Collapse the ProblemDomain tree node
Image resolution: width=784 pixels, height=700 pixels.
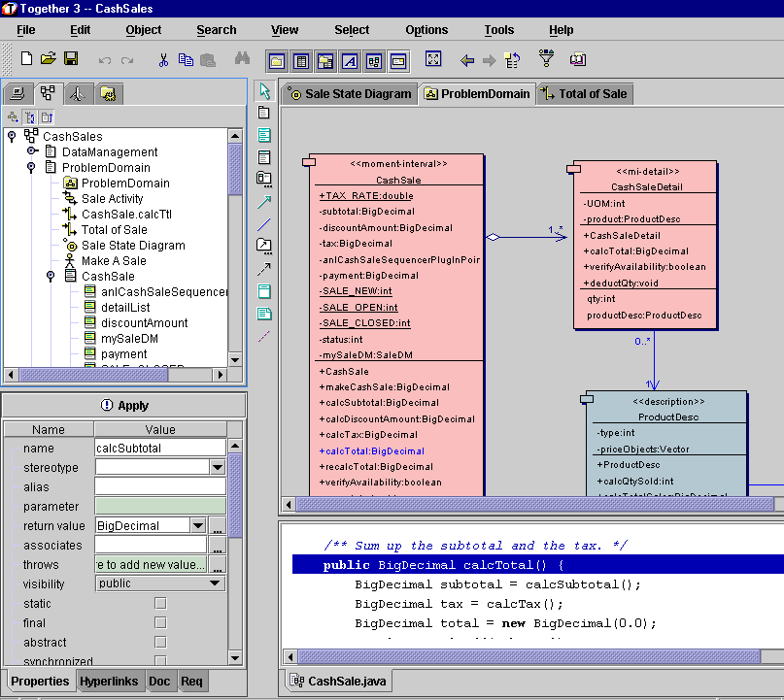pos(31,168)
